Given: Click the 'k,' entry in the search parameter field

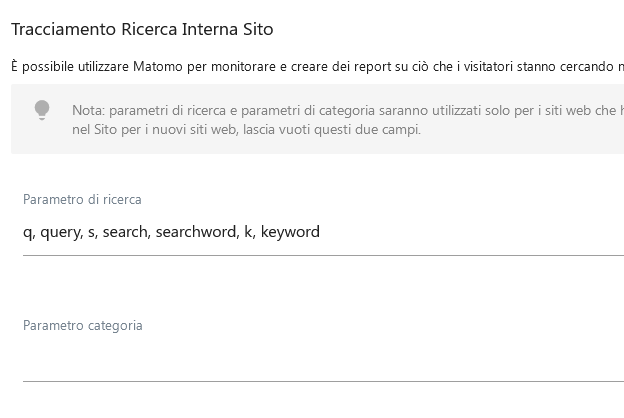Looking at the screenshot, I should [249, 232].
